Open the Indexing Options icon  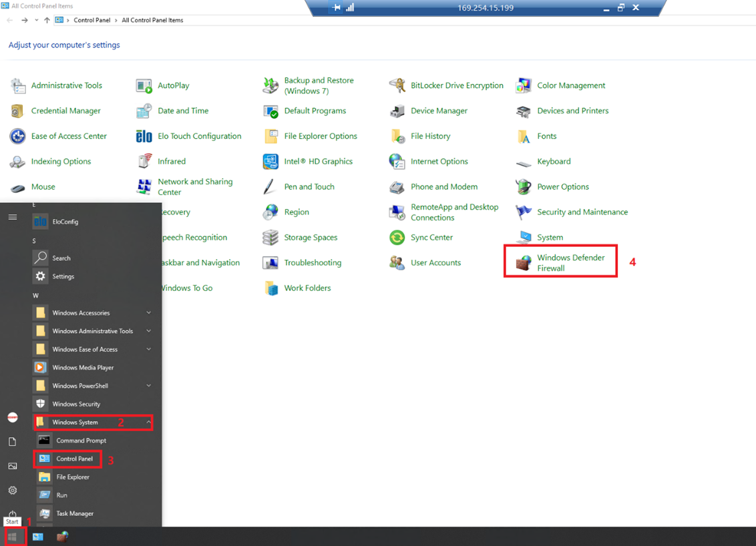(x=18, y=162)
